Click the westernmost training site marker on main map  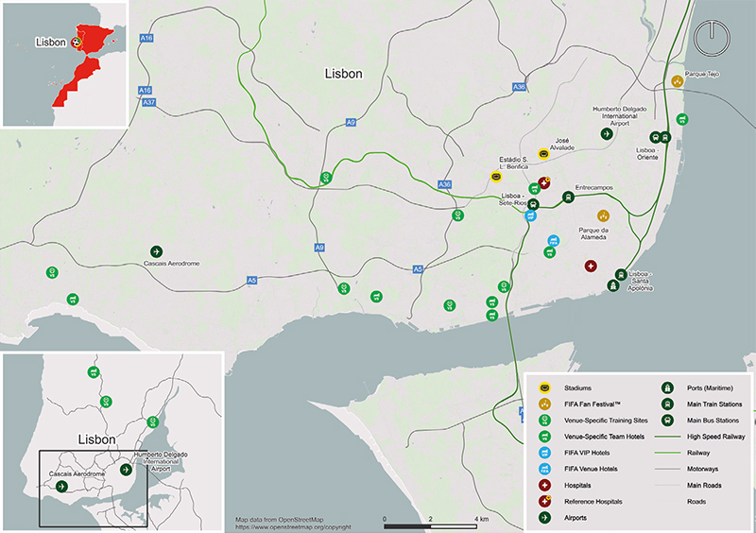(52, 272)
